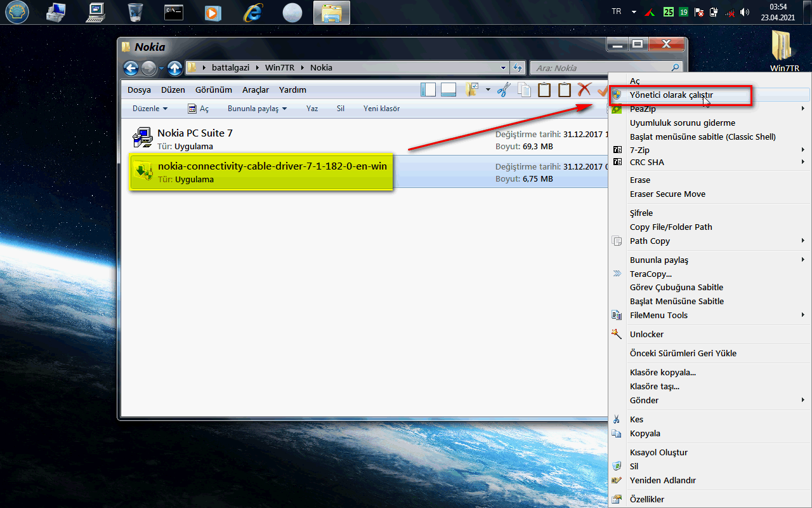This screenshot has width=812, height=508.
Task: Click Aç button in the command bar
Action: coord(198,109)
